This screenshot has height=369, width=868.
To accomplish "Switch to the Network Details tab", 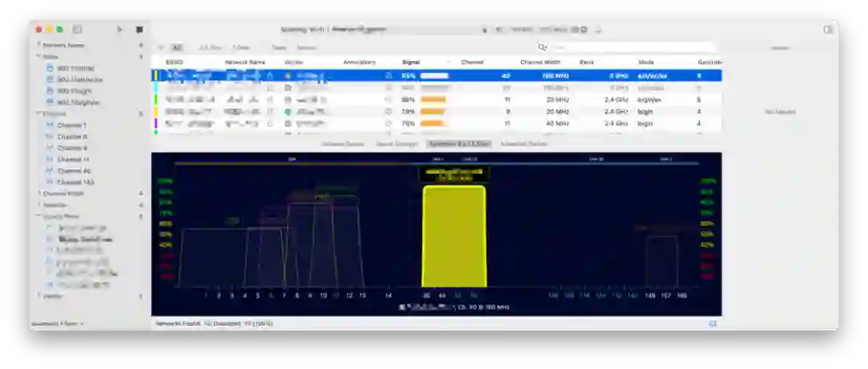I will coord(342,144).
